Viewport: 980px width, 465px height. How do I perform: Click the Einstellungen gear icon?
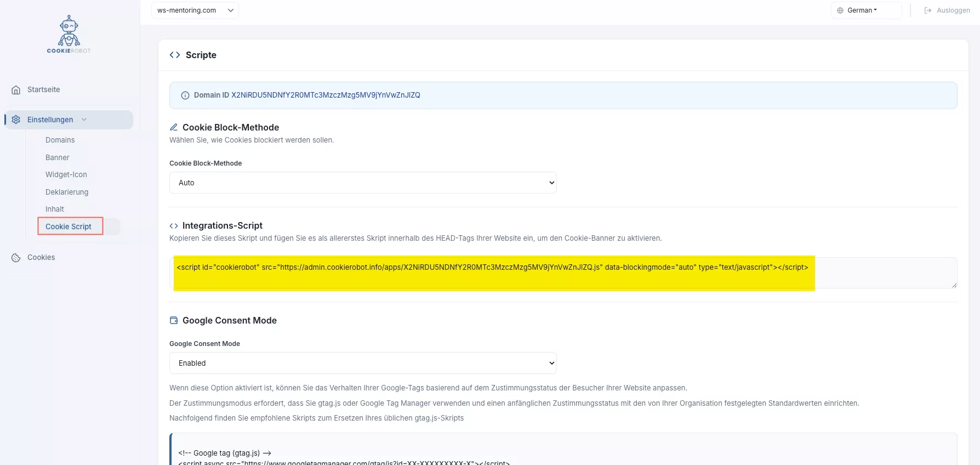(x=16, y=120)
